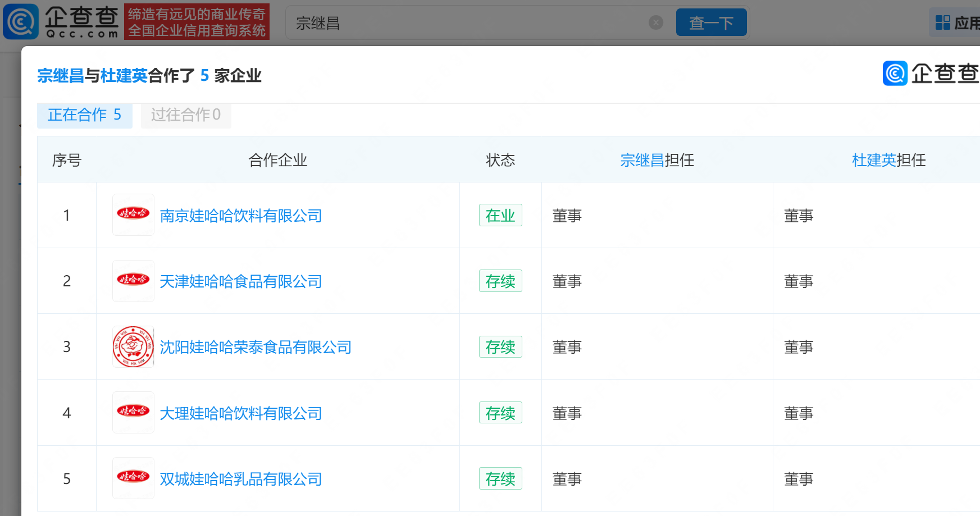Click the 状态 column header
Viewport: 980px width, 516px height.
click(x=500, y=160)
